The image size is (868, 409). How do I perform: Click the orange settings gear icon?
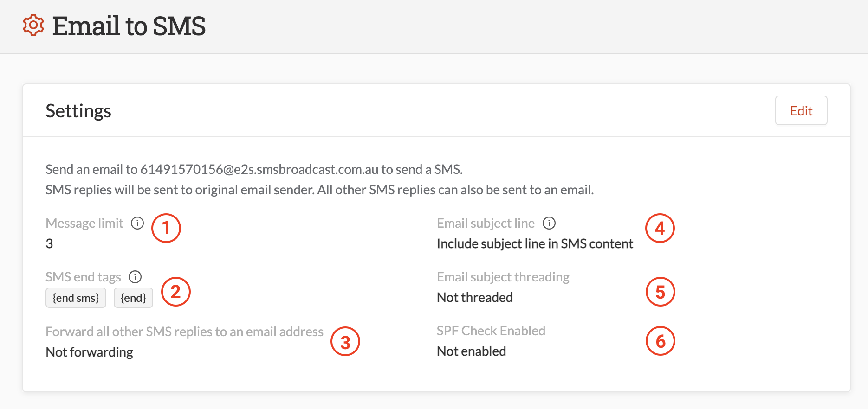[33, 26]
